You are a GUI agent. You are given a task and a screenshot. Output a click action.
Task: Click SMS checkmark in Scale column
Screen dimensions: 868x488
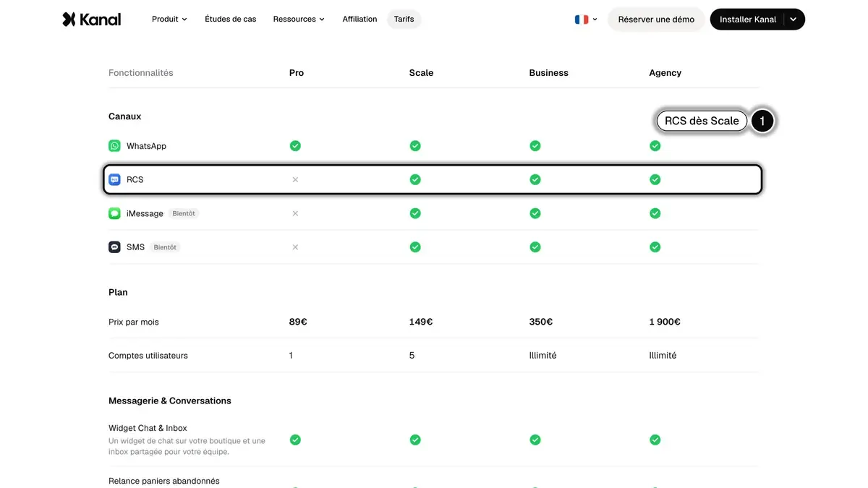(415, 247)
